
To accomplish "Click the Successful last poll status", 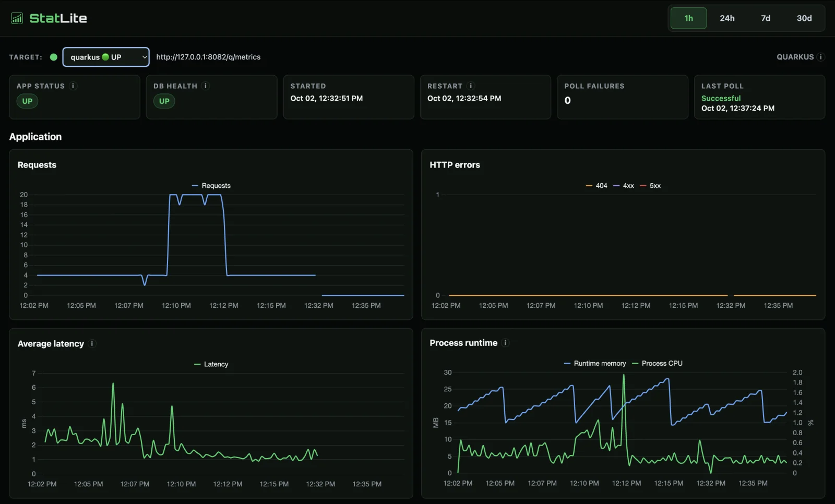I will (x=721, y=98).
